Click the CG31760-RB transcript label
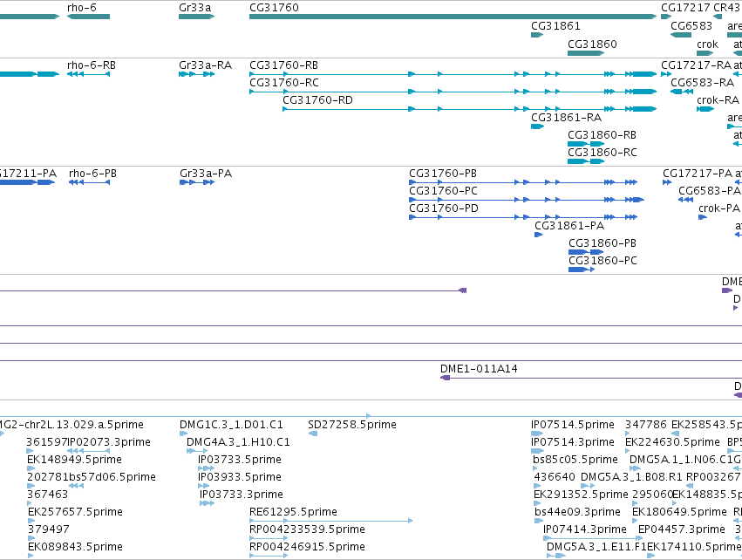The width and height of the screenshot is (742, 560). (x=284, y=65)
